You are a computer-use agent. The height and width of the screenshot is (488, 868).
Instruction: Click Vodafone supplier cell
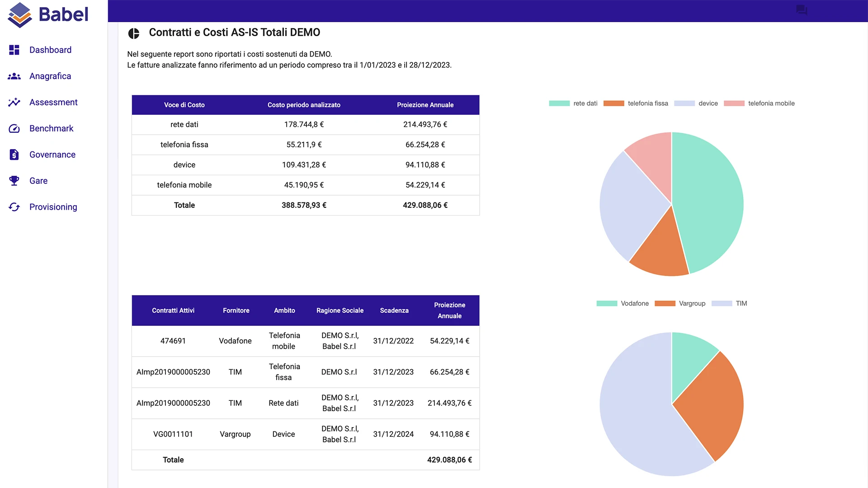tap(235, 341)
